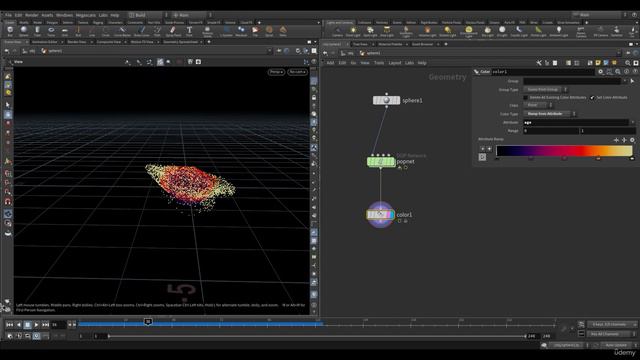
Task: Toggle Set Color Attribute checkbox
Action: tap(592, 98)
